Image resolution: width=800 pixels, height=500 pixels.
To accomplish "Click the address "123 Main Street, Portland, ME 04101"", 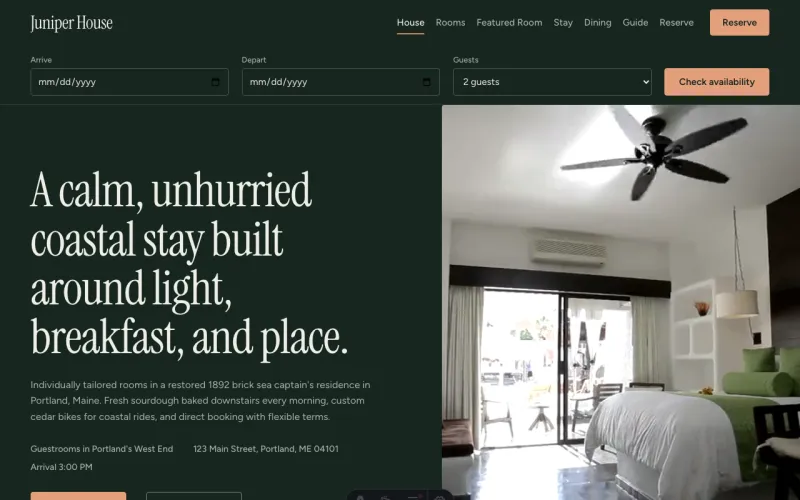I will (266, 449).
